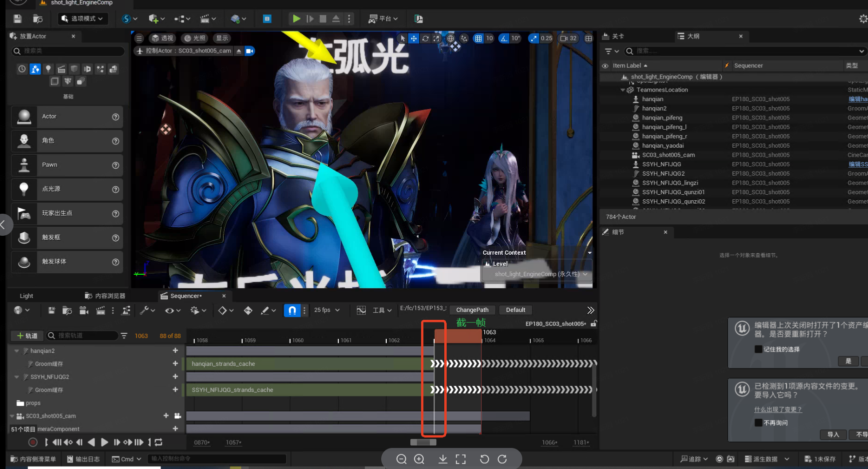The image size is (868, 469).
Task: Click the red record button in Sequencer
Action: pos(33,442)
